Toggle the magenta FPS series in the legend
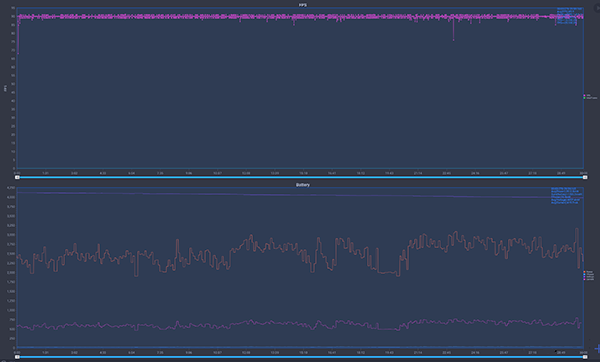This screenshot has height=362, width=600. click(x=587, y=95)
